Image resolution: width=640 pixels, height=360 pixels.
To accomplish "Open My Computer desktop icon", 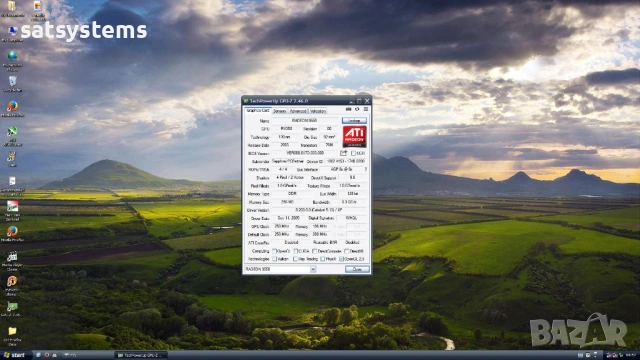I will 12,31.
